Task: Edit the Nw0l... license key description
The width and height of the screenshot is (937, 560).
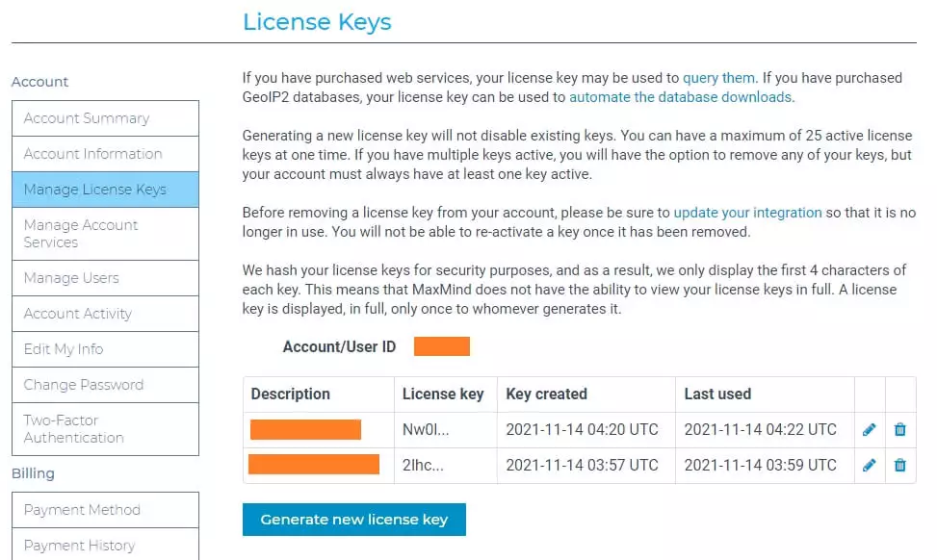Action: coord(869,429)
